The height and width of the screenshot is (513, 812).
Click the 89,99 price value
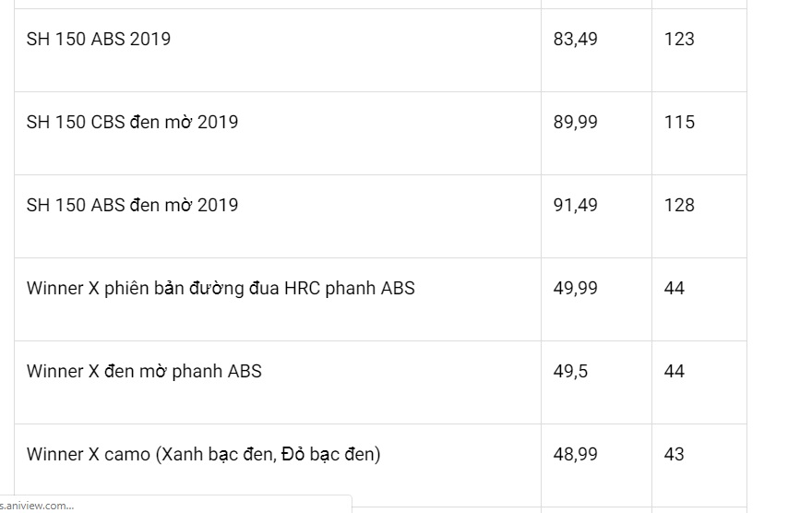(x=575, y=122)
